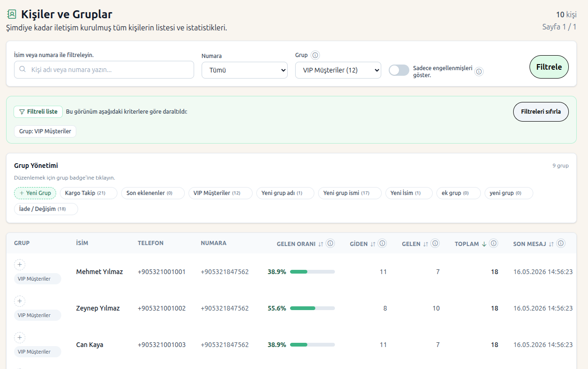Click the TELEFON column header
588x369 pixels.
(x=151, y=243)
